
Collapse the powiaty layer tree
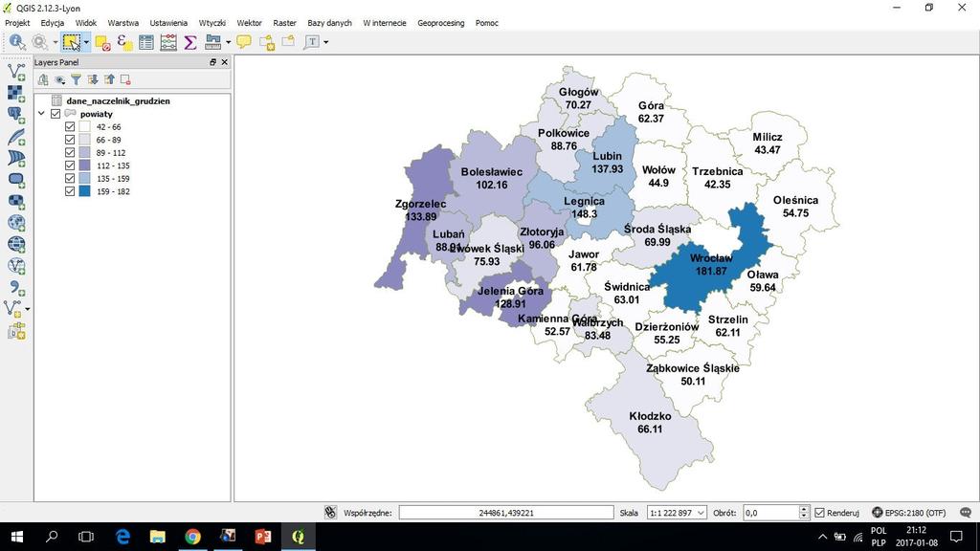[x=41, y=114]
